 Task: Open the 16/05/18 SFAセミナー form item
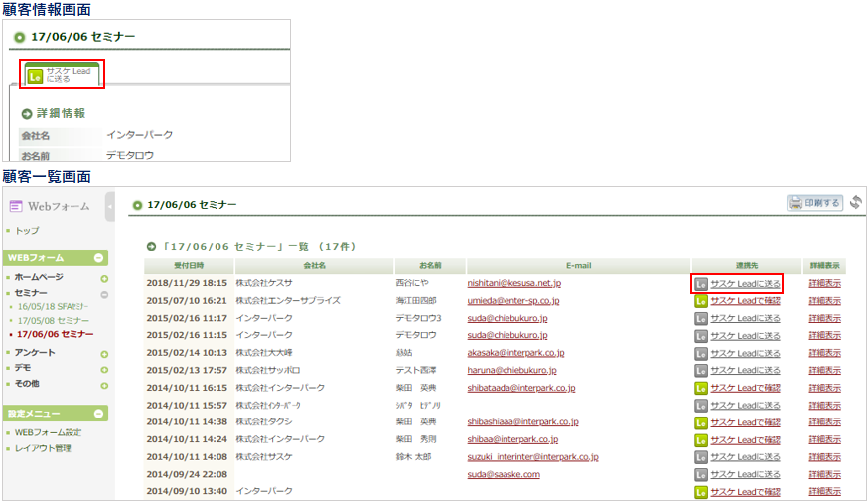(53, 306)
